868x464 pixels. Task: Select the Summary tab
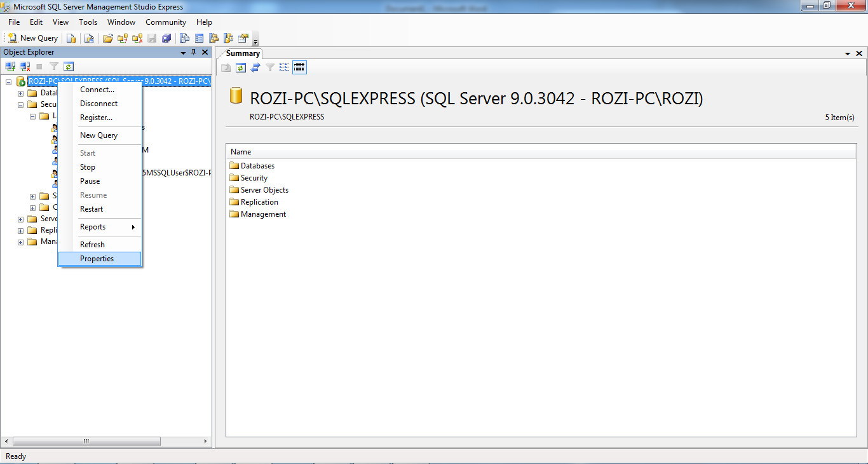[243, 53]
